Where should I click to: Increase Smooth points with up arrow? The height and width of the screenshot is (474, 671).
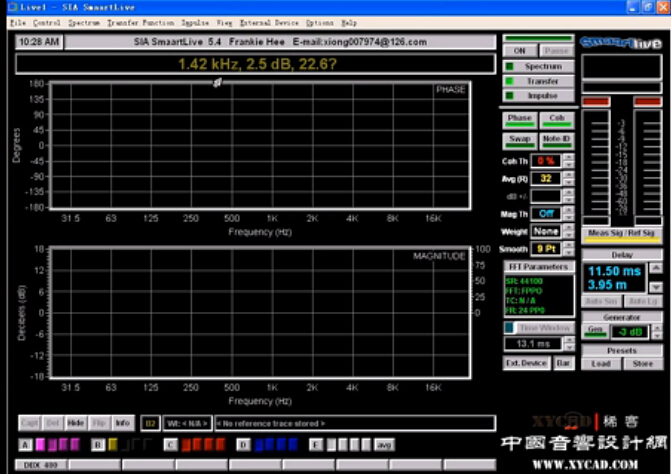click(x=568, y=245)
